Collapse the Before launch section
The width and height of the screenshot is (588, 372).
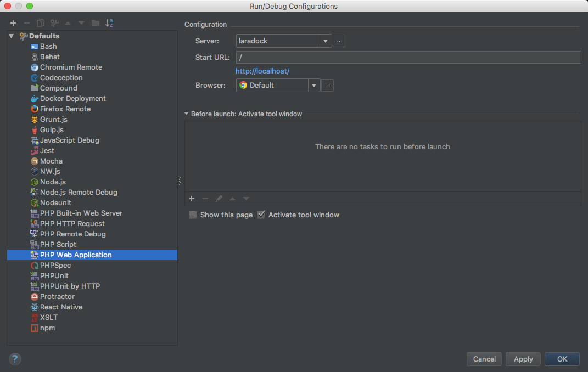click(x=187, y=114)
